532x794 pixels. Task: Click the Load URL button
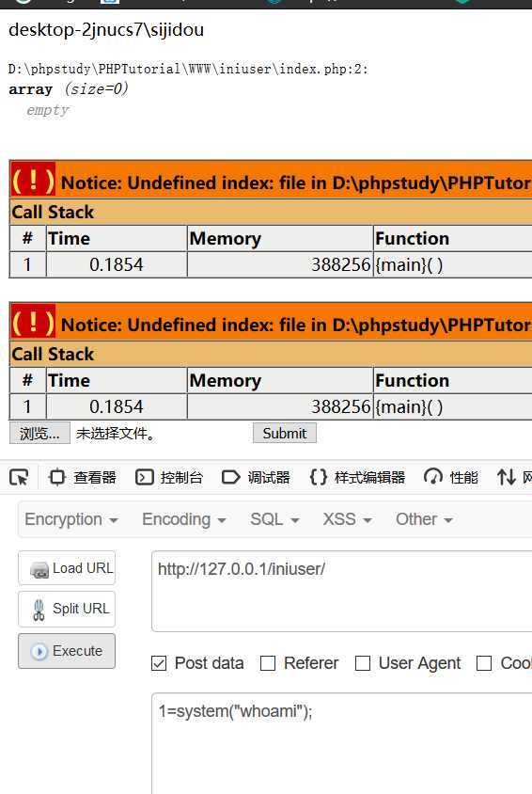coord(67,568)
